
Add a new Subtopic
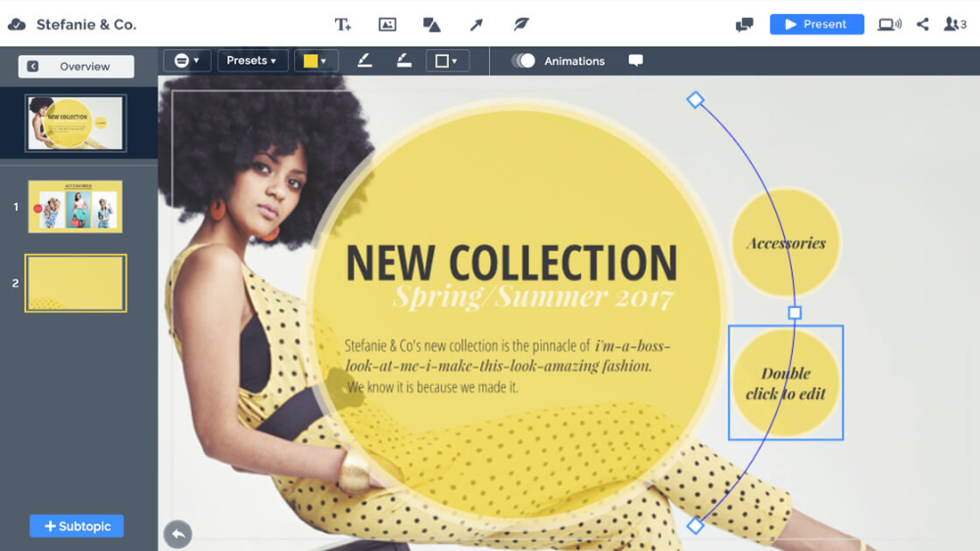(76, 526)
